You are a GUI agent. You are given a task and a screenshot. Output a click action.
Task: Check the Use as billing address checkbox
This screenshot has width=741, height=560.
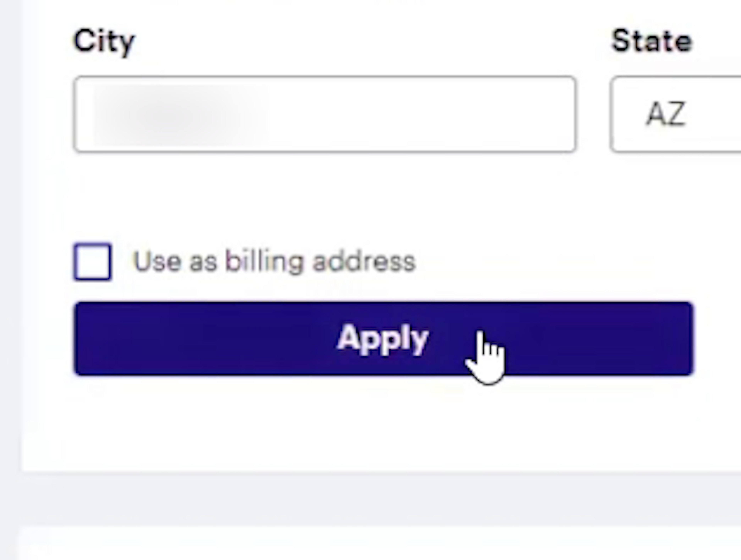(x=92, y=262)
